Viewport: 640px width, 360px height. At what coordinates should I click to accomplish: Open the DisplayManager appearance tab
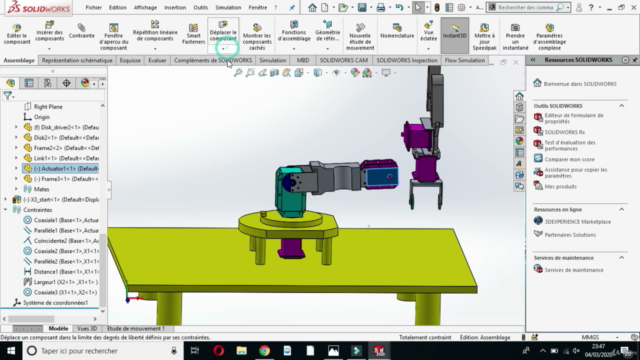coord(84,83)
